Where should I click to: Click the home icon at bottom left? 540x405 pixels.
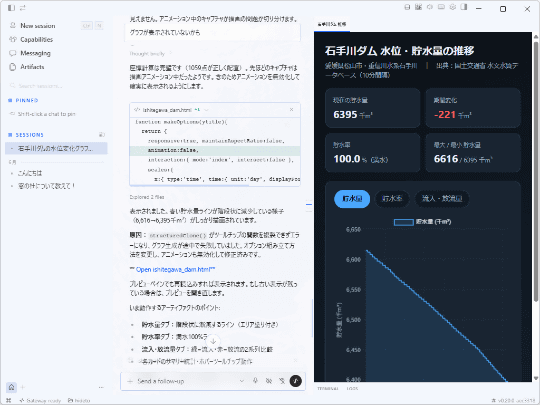click(11, 387)
